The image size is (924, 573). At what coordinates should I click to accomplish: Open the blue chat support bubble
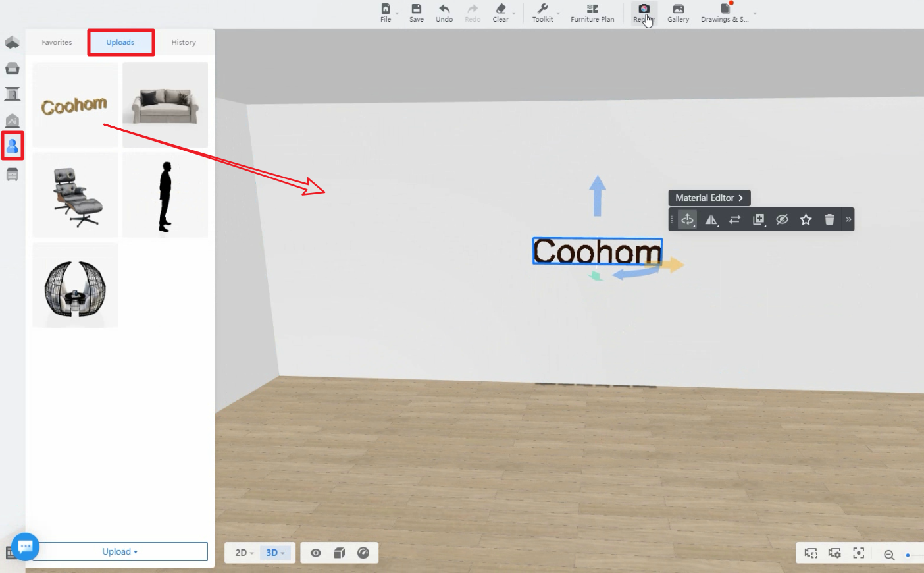click(26, 547)
